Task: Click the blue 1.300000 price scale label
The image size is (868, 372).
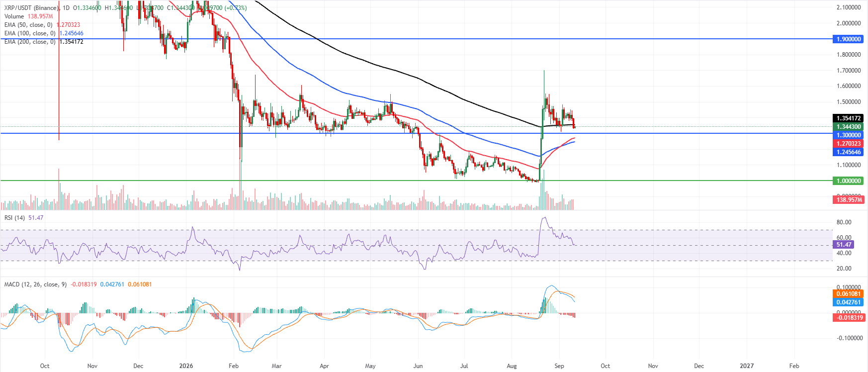Action: 848,135
